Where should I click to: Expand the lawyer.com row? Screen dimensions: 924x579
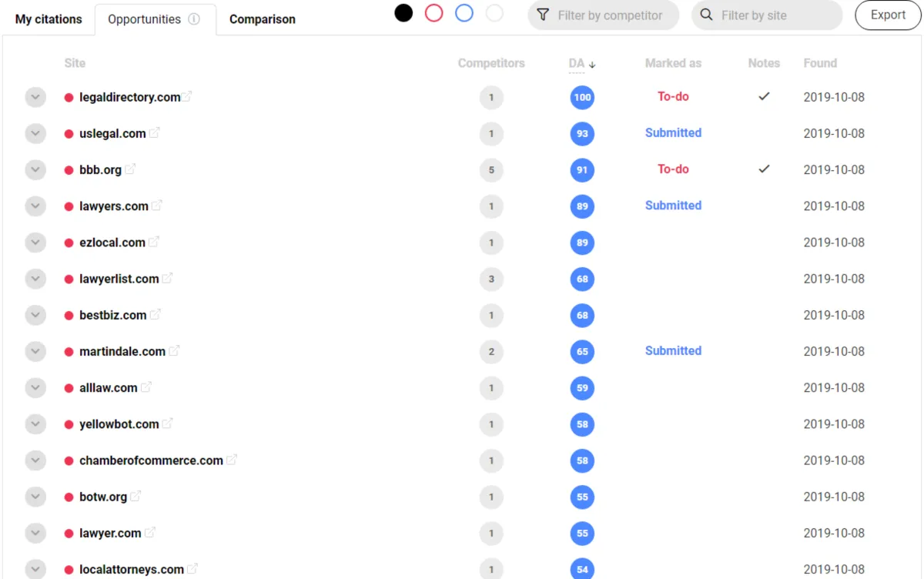click(x=35, y=533)
